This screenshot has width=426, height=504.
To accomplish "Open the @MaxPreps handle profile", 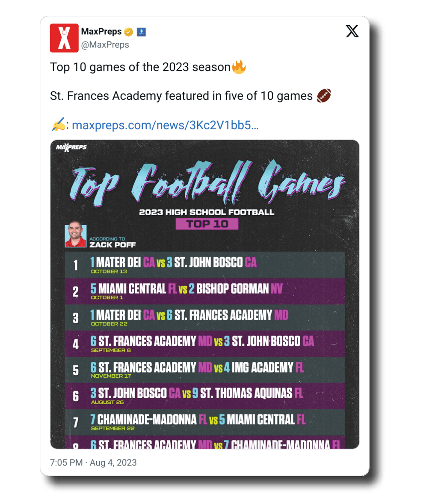I will (105, 45).
